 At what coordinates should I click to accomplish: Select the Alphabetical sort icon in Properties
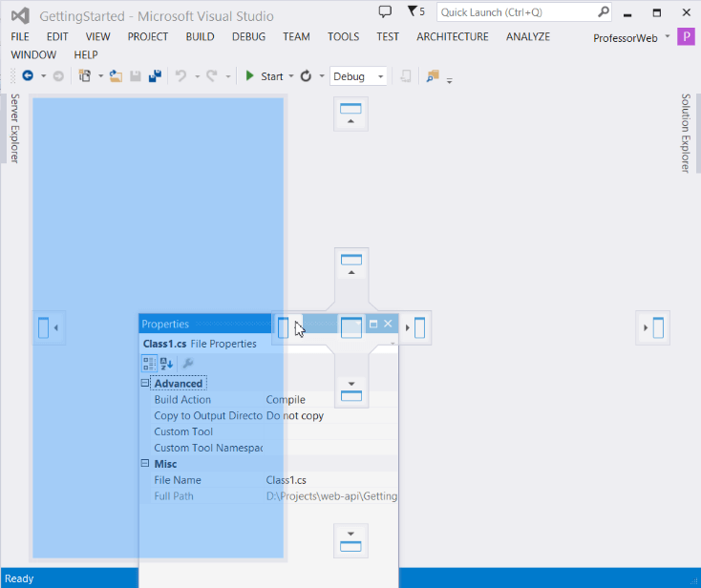pos(166,364)
